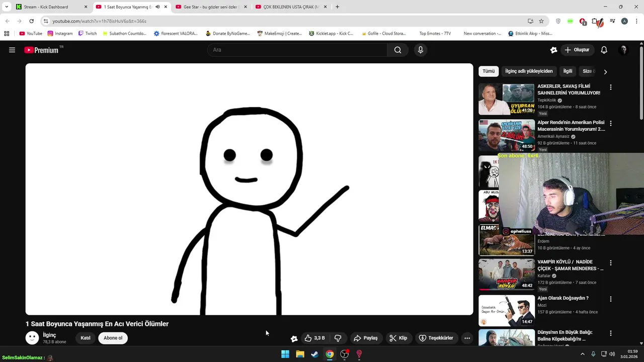Open VAMPİR KÖYLÜ video thumbnail
Image resolution: width=644 pixels, height=362 pixels.
pos(506,275)
